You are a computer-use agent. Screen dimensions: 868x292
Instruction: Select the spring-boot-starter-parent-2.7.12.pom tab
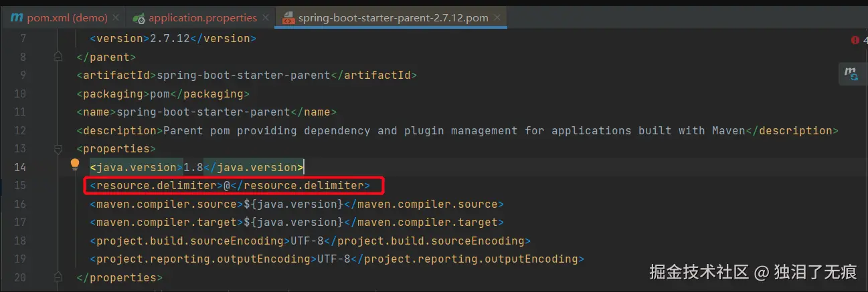tap(394, 17)
